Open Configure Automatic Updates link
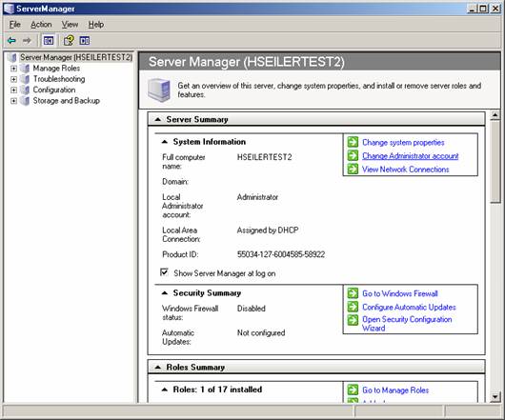 (409, 307)
